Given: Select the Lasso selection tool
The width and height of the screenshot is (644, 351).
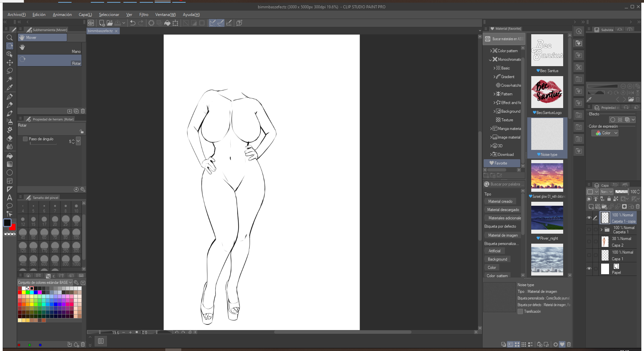Looking at the screenshot, I should 10,71.
